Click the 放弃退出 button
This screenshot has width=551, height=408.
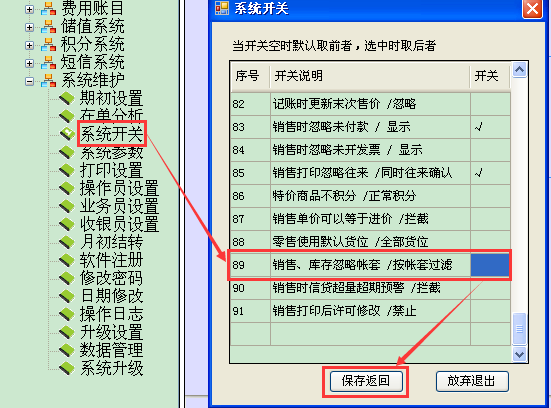tap(472, 381)
